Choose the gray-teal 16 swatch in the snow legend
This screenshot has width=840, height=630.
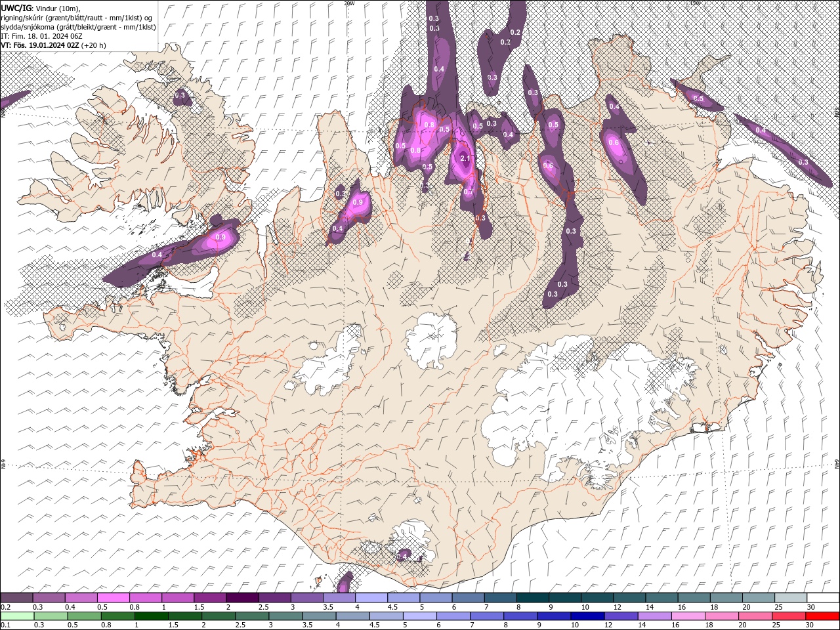pyautogui.click(x=694, y=598)
